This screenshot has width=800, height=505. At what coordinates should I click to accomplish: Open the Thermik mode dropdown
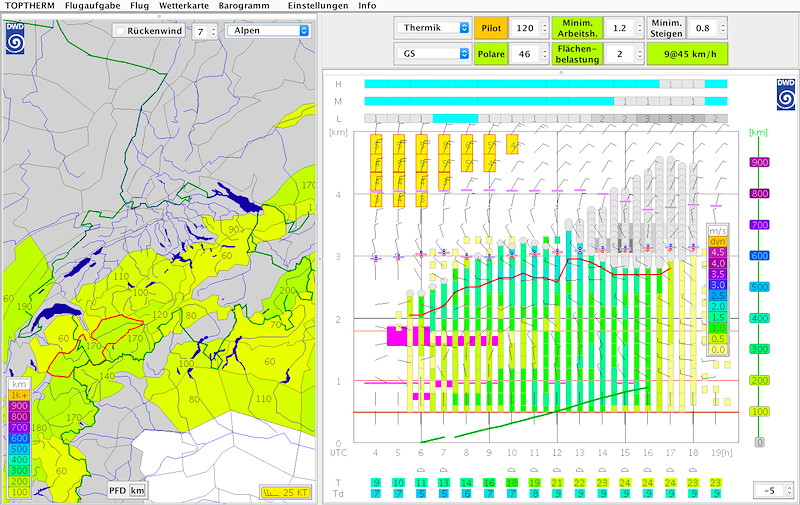(433, 28)
